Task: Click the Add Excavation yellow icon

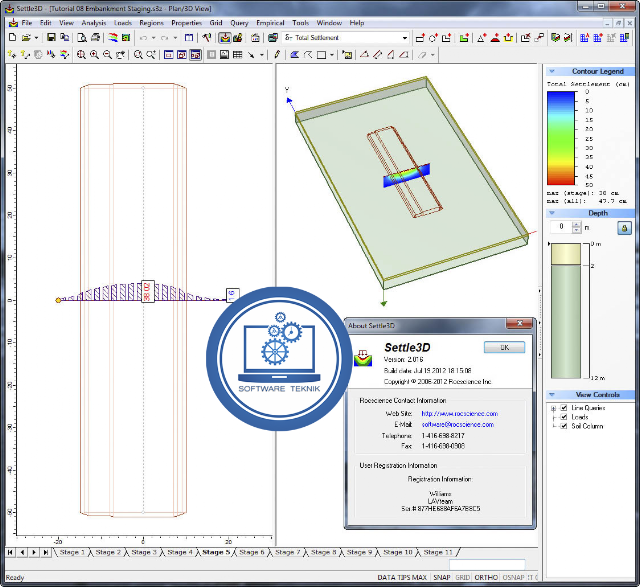Action: [508, 38]
